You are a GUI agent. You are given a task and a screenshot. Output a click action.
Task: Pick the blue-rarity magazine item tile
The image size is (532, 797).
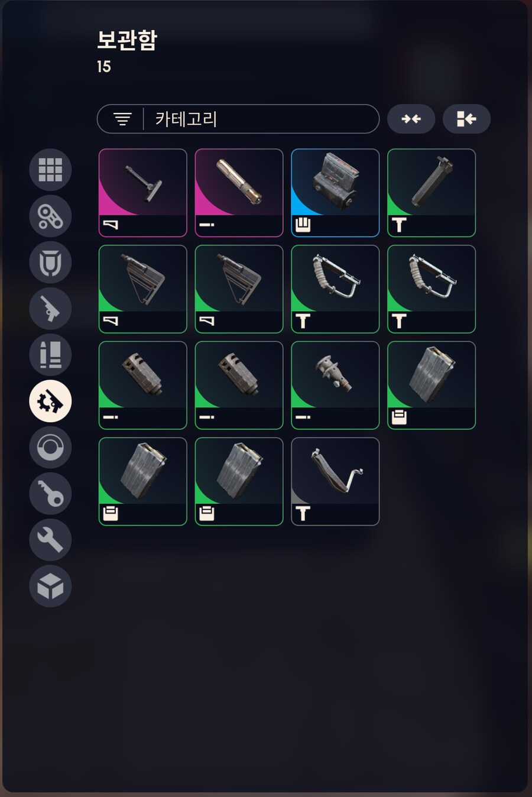tap(335, 193)
